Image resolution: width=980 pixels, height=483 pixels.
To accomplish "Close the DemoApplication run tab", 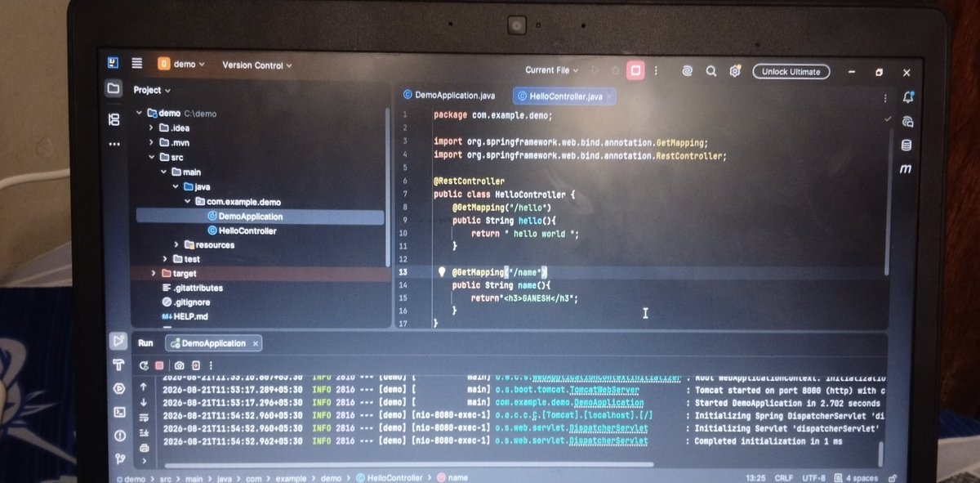I will [x=254, y=343].
